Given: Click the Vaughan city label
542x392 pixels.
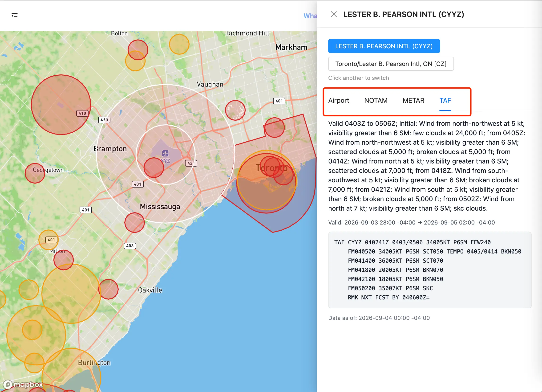Looking at the screenshot, I should pyautogui.click(x=210, y=84).
